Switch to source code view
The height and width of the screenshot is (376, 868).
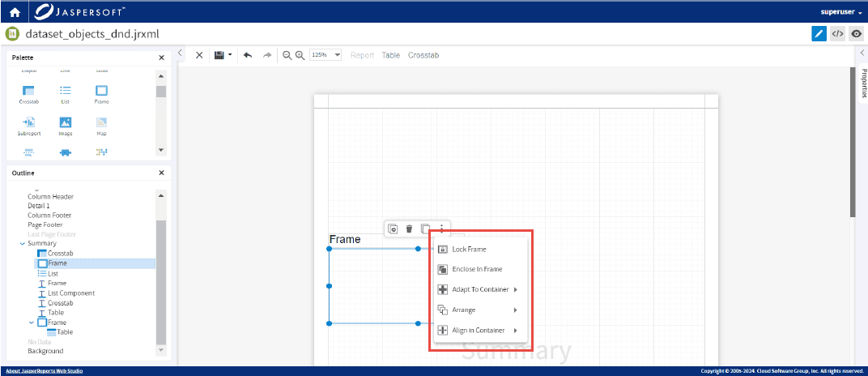[x=838, y=34]
